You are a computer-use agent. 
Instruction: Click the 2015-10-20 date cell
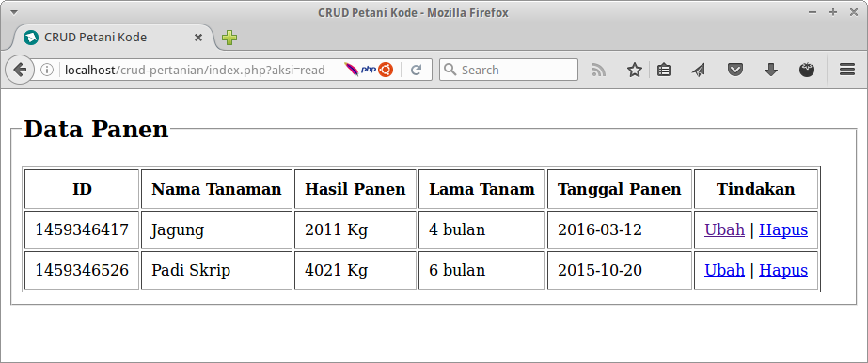[620, 270]
